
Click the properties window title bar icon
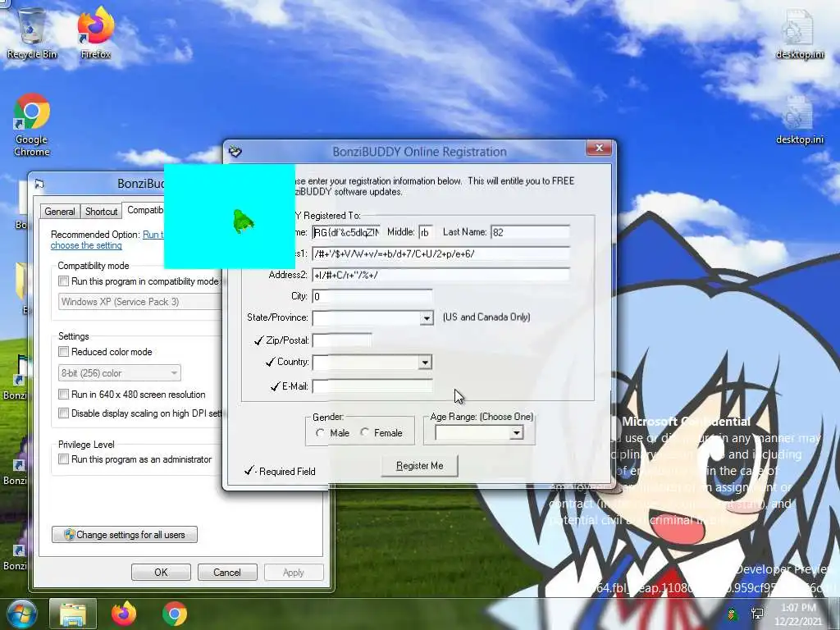(x=39, y=184)
